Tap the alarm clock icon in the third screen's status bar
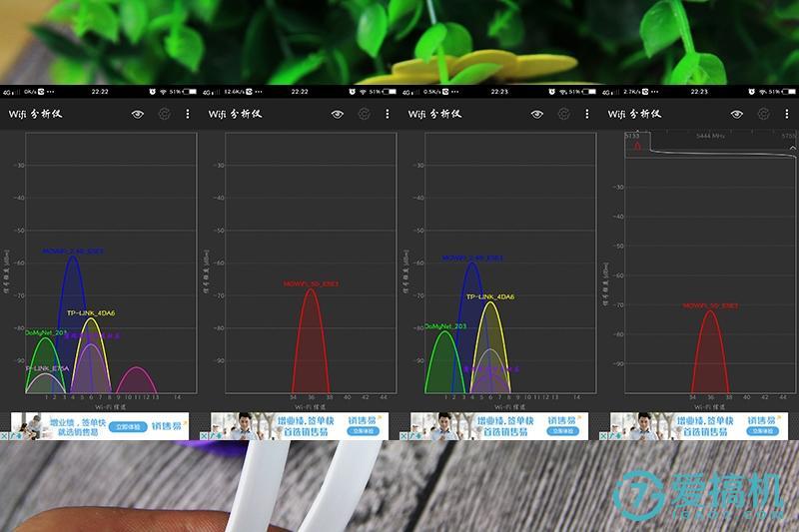Viewport: 799px width, 532px height. 552,92
